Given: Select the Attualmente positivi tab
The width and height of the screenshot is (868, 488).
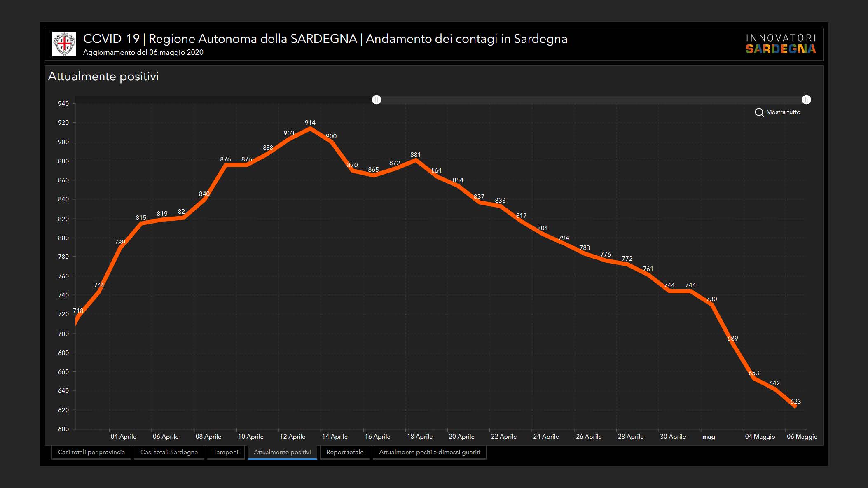Looking at the screenshot, I should (x=282, y=452).
